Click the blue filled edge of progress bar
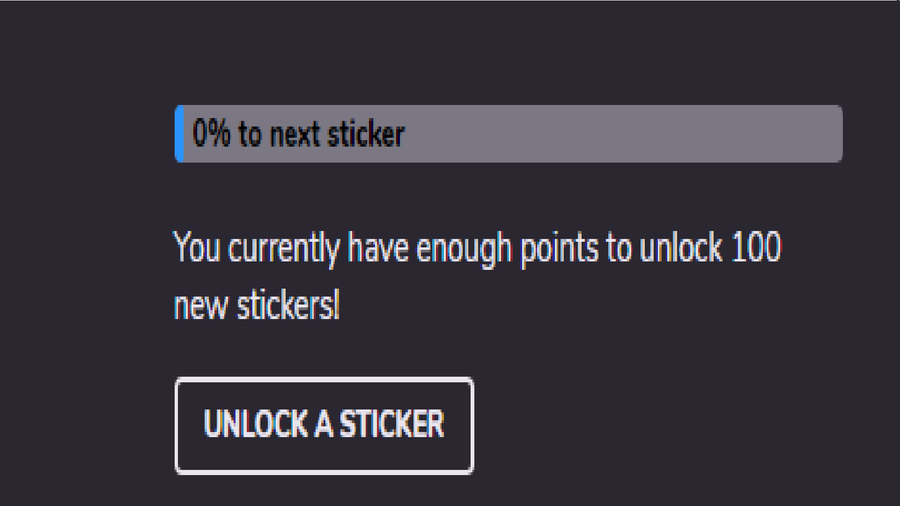 click(x=179, y=134)
